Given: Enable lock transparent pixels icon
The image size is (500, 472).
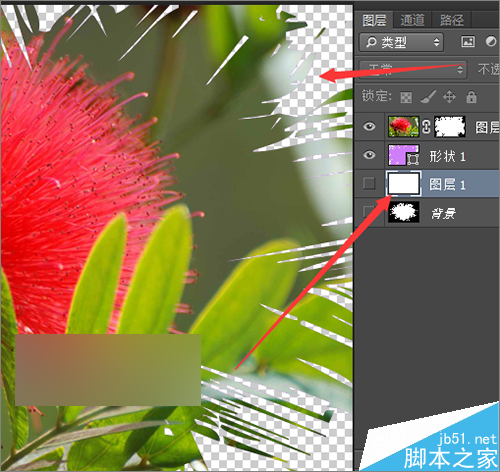Looking at the screenshot, I should [406, 98].
